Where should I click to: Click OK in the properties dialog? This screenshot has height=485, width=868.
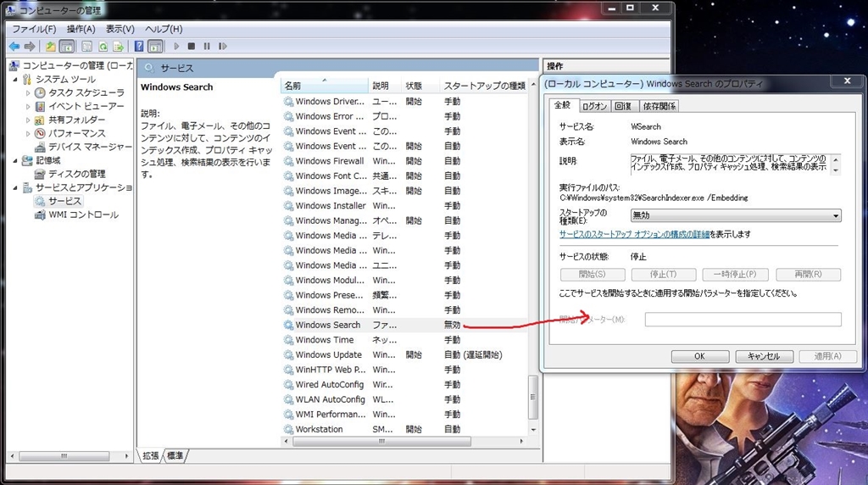[x=699, y=356]
